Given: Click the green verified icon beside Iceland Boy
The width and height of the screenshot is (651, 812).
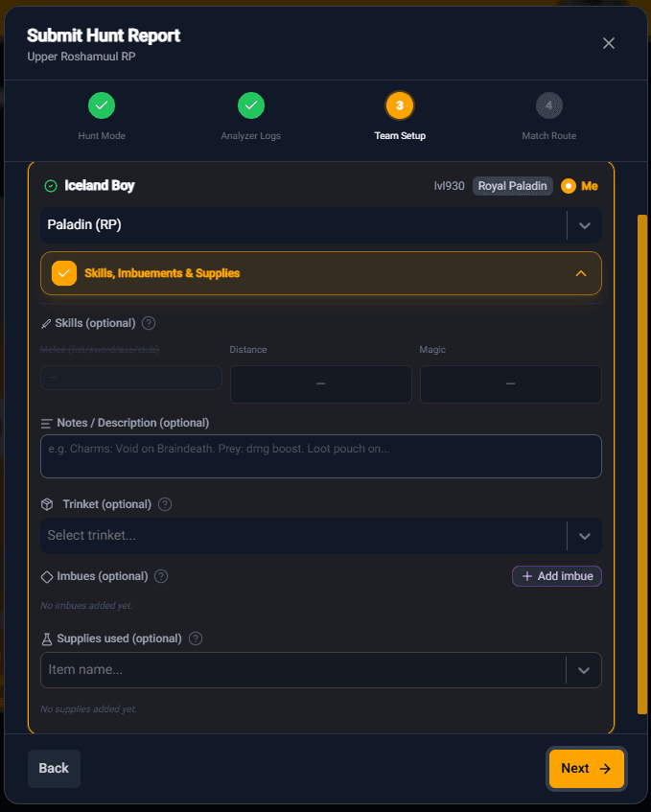Looking at the screenshot, I should click(x=51, y=186).
